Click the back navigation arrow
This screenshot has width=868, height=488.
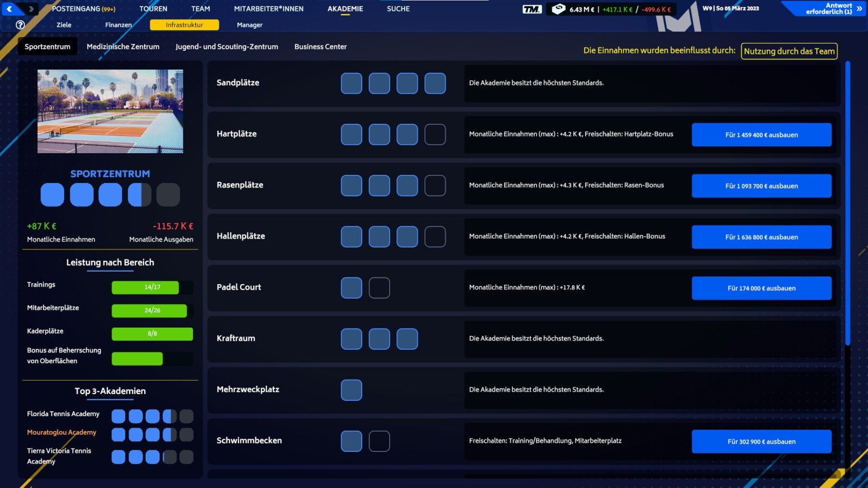click(x=9, y=9)
